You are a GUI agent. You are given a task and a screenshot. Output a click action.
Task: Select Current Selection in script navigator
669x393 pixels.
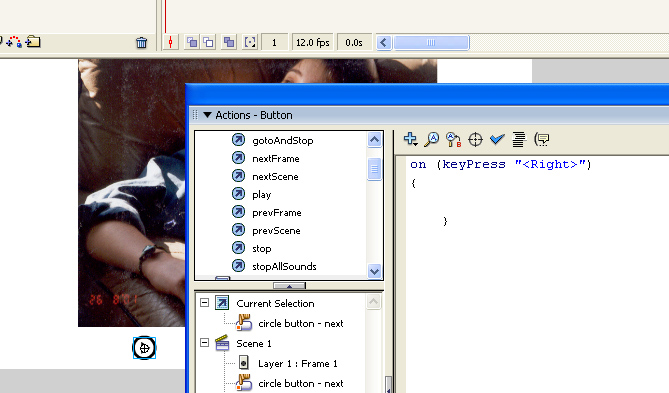point(275,303)
